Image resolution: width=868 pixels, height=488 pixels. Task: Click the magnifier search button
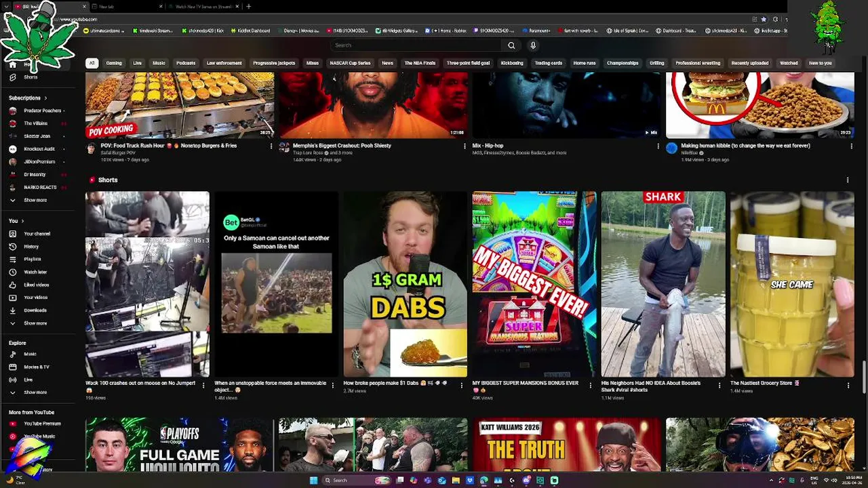pyautogui.click(x=511, y=45)
